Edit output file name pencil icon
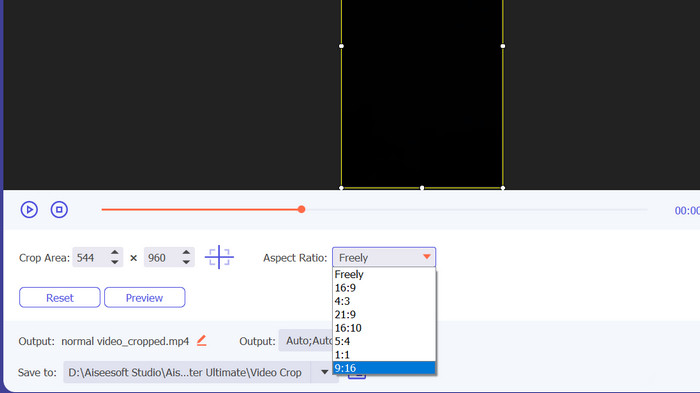Viewport: 700px width, 393px height. coord(202,340)
